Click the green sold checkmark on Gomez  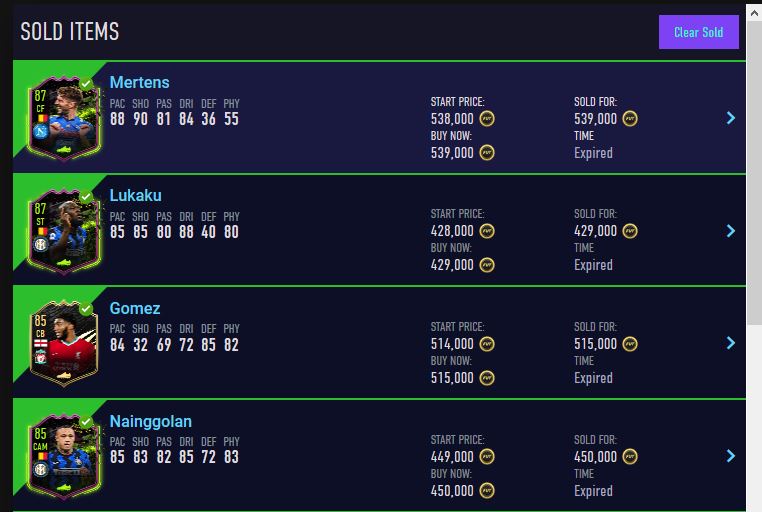pyautogui.click(x=86, y=310)
